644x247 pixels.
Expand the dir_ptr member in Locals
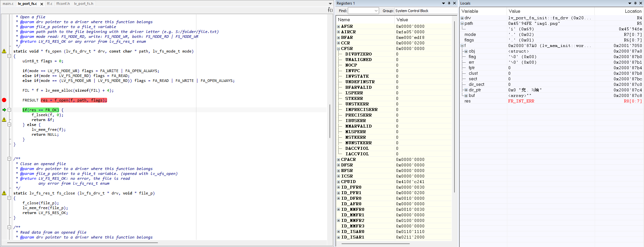coord(466,90)
